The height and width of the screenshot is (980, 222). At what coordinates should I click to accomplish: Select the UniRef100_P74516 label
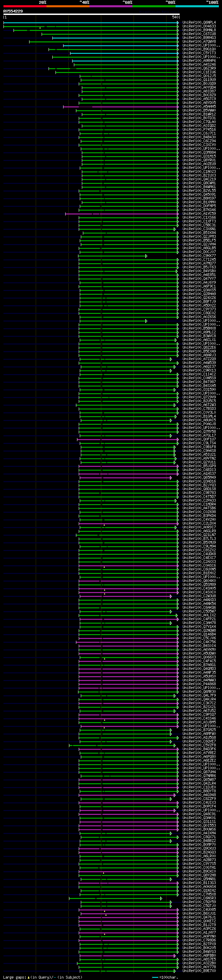(199, 129)
